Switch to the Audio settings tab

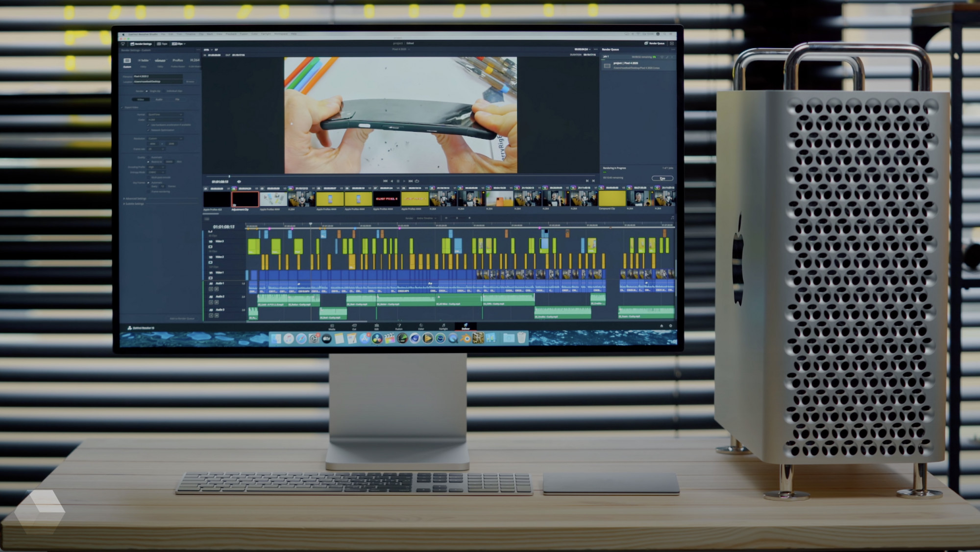(x=159, y=100)
